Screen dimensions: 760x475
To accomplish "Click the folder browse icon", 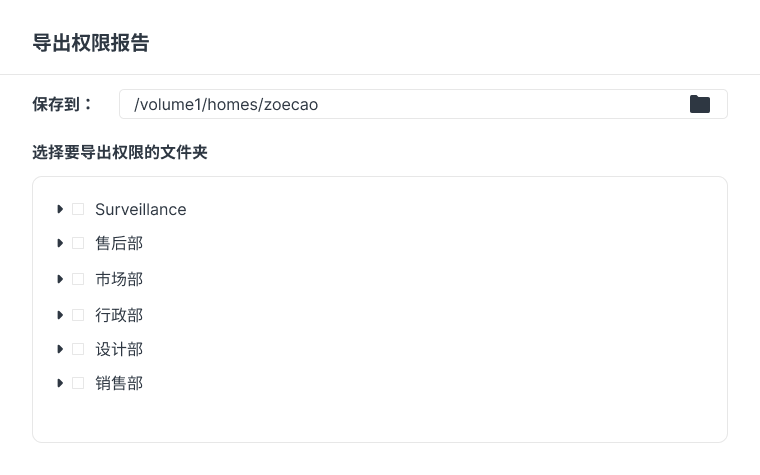I will tap(699, 104).
